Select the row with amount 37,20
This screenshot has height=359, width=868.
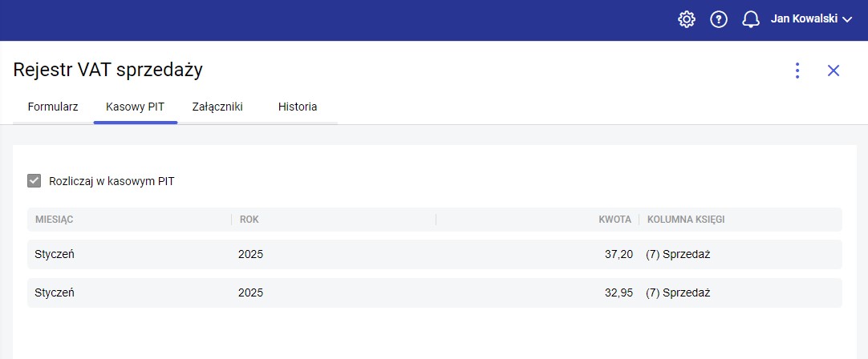coord(434,254)
